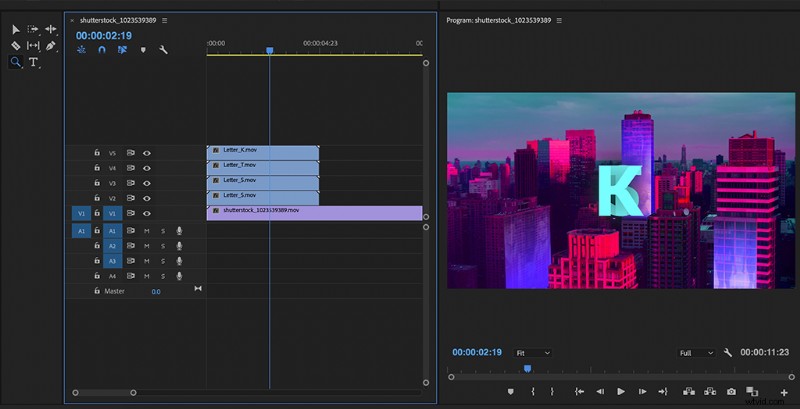Select the Pen tool
This screenshot has width=800, height=409.
coord(50,46)
